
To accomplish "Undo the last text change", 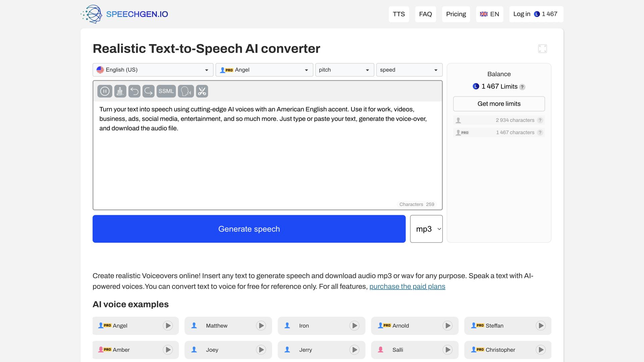I will coord(135,91).
